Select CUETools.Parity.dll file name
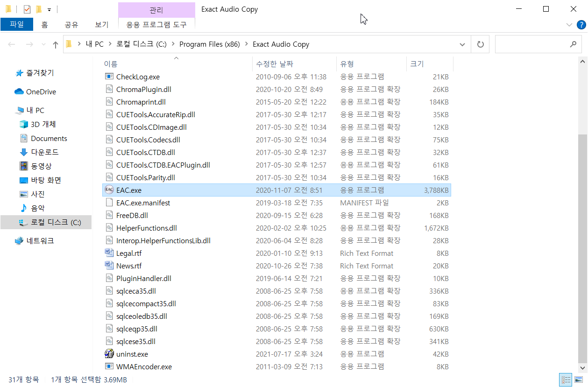This screenshot has height=387, width=588. tap(146, 177)
